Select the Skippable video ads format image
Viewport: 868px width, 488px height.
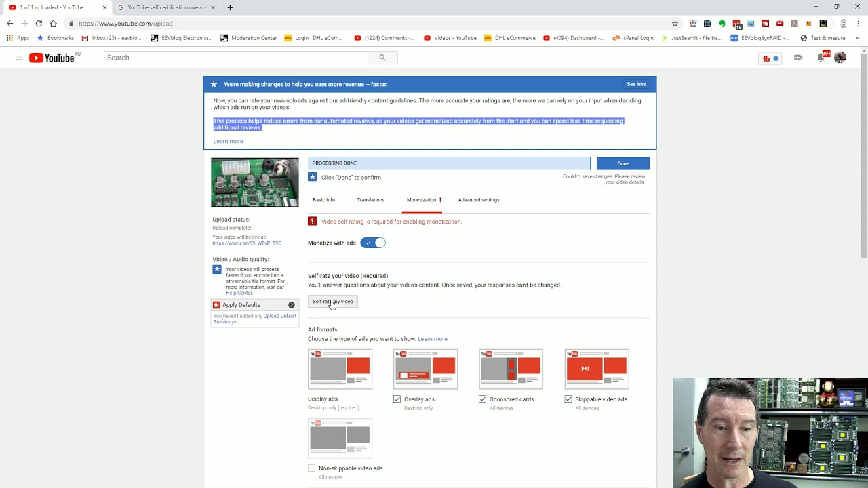[x=597, y=369]
